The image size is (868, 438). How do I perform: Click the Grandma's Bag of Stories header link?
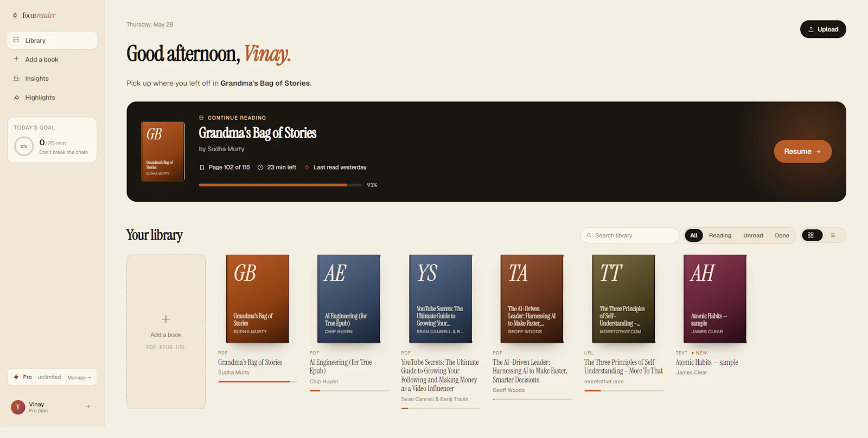[x=265, y=83]
